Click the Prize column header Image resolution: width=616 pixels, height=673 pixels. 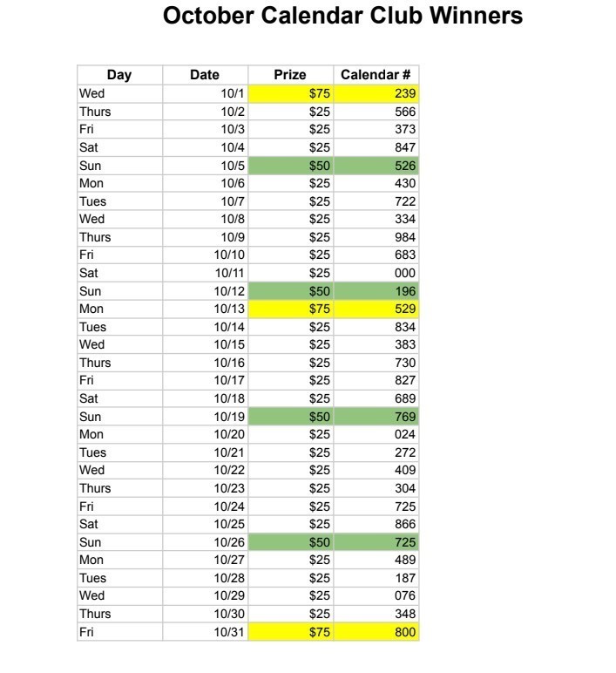pyautogui.click(x=290, y=75)
